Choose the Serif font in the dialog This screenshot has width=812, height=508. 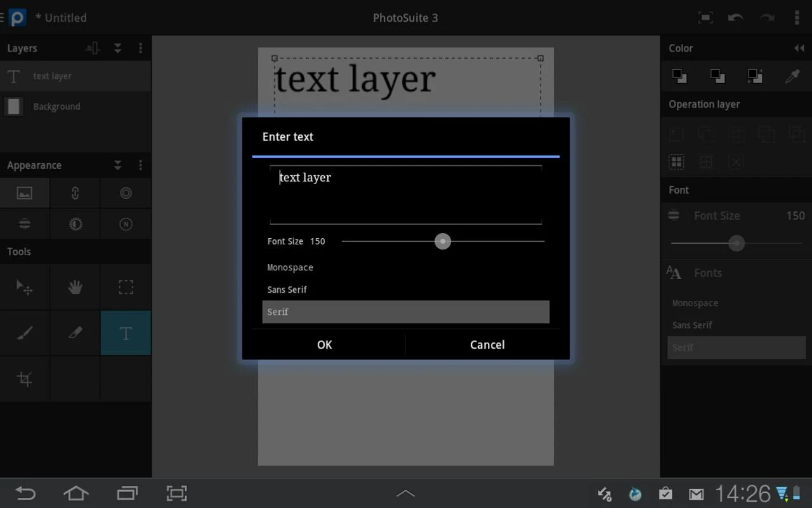(406, 312)
